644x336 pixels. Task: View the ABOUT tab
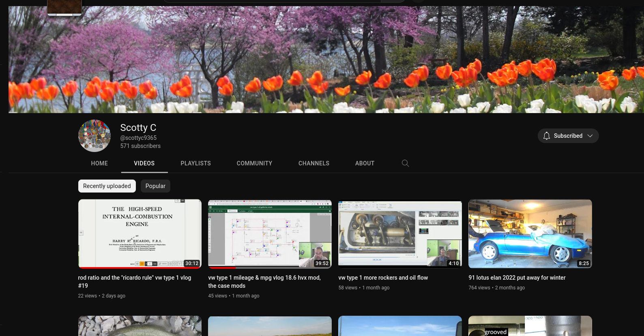365,163
